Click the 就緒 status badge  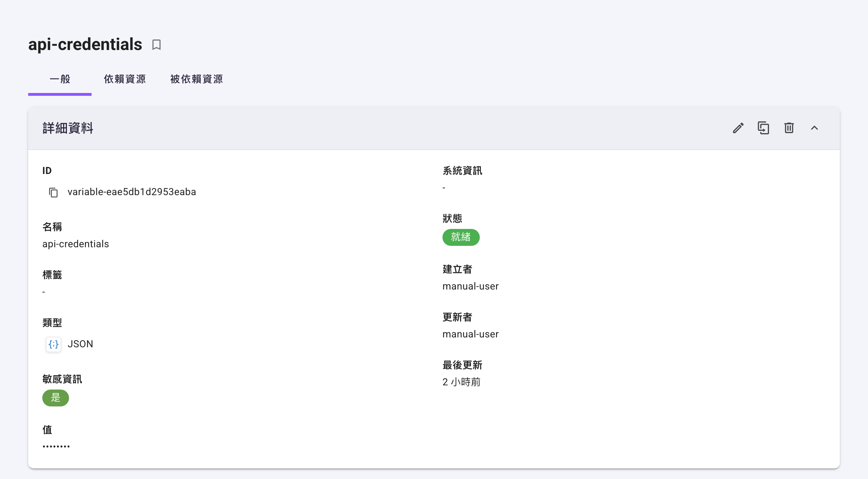click(x=461, y=237)
